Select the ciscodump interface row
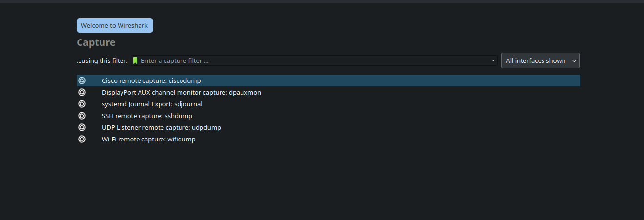 tap(328, 80)
